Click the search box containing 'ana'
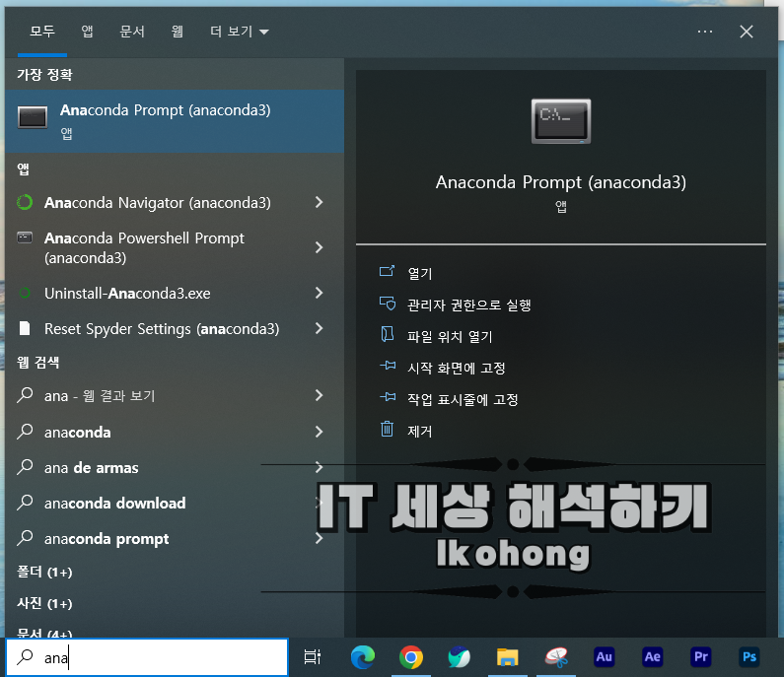The image size is (784, 677). [148, 657]
